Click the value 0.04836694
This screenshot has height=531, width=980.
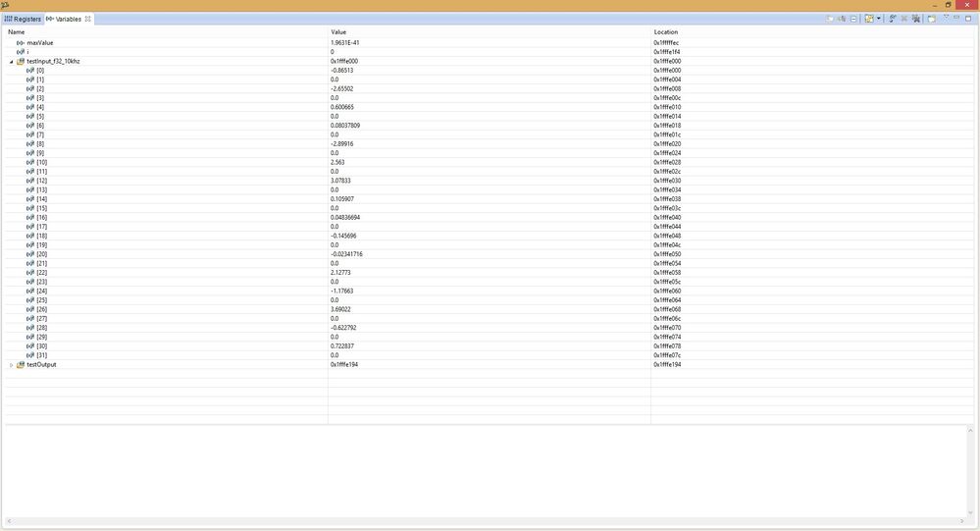click(x=345, y=217)
